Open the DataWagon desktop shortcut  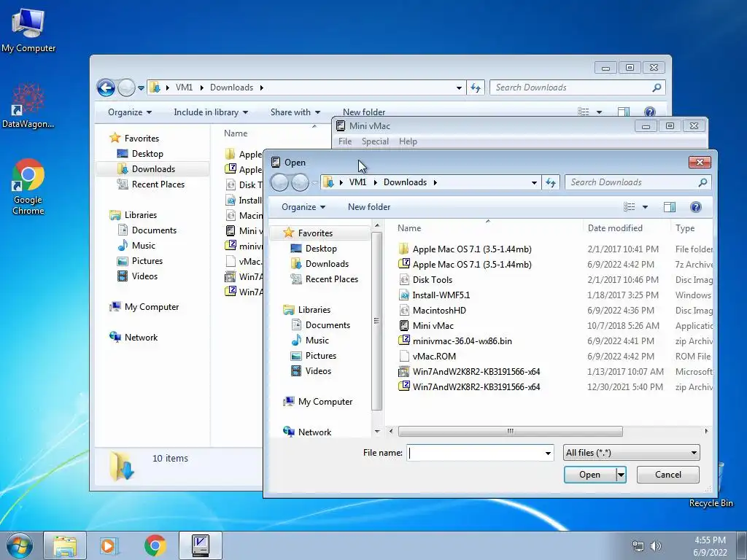tap(28, 106)
